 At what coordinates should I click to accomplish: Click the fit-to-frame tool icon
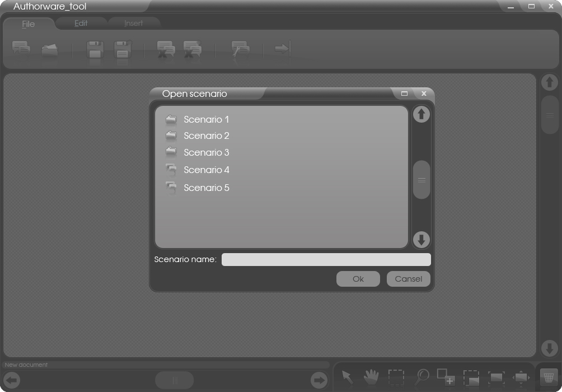[496, 378]
